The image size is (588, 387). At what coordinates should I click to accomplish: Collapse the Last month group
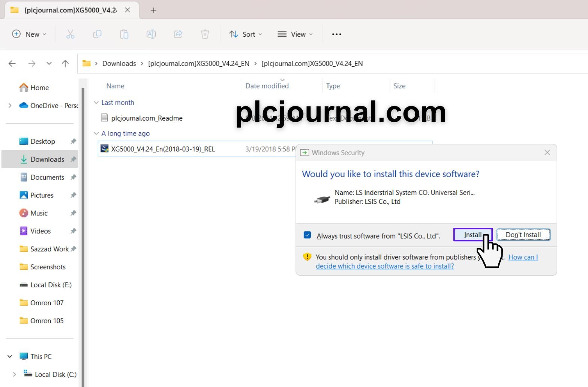tap(96, 103)
